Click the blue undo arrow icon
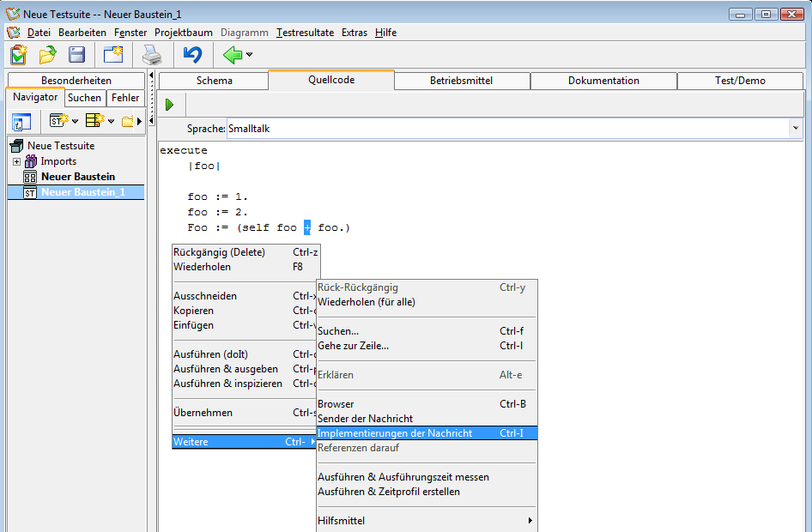 [x=192, y=56]
